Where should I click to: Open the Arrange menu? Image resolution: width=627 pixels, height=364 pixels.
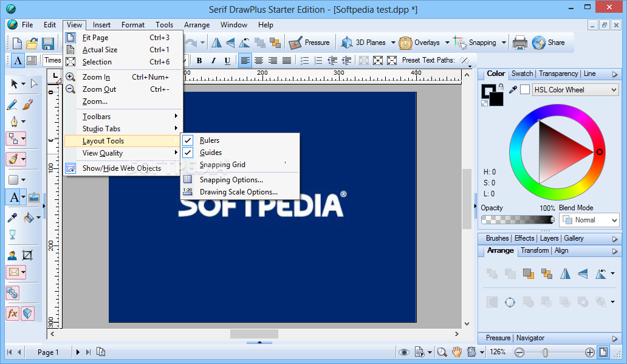[x=197, y=25]
